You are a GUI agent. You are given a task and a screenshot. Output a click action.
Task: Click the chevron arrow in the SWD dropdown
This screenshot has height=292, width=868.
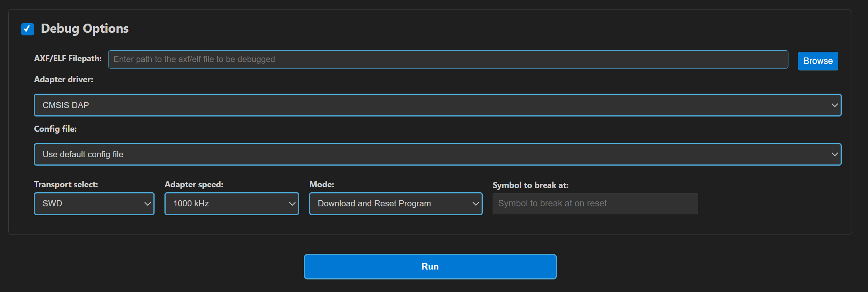click(147, 204)
